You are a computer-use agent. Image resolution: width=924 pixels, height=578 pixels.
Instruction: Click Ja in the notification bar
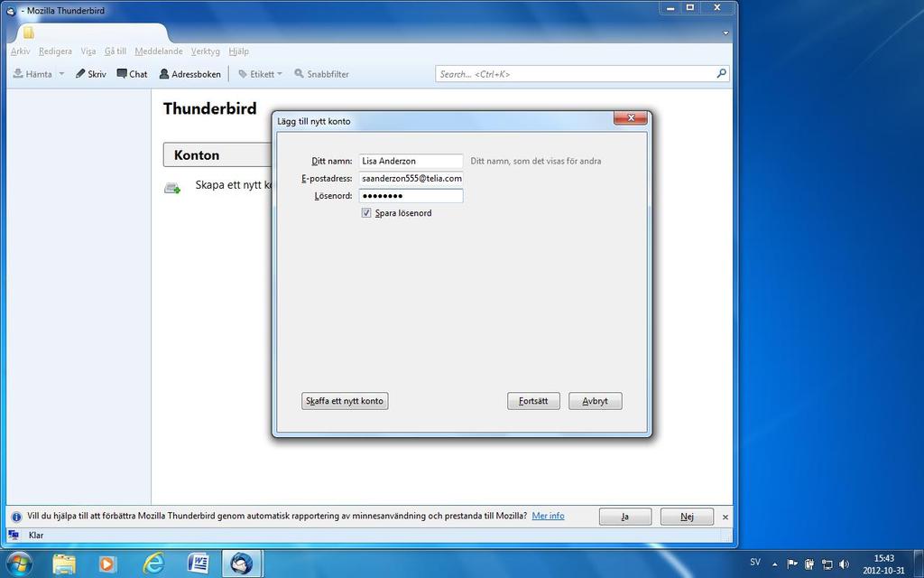tap(625, 517)
